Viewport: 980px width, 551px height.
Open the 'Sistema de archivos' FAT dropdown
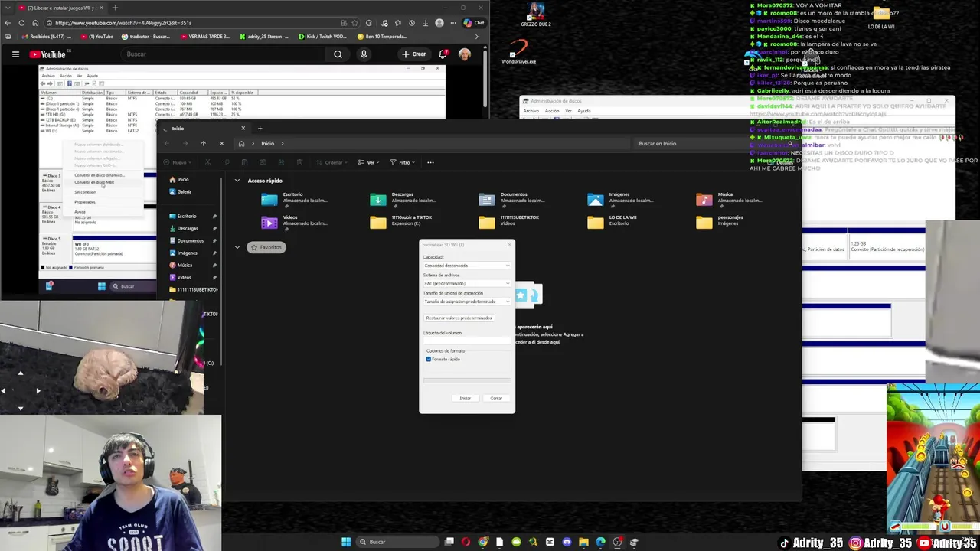click(466, 283)
